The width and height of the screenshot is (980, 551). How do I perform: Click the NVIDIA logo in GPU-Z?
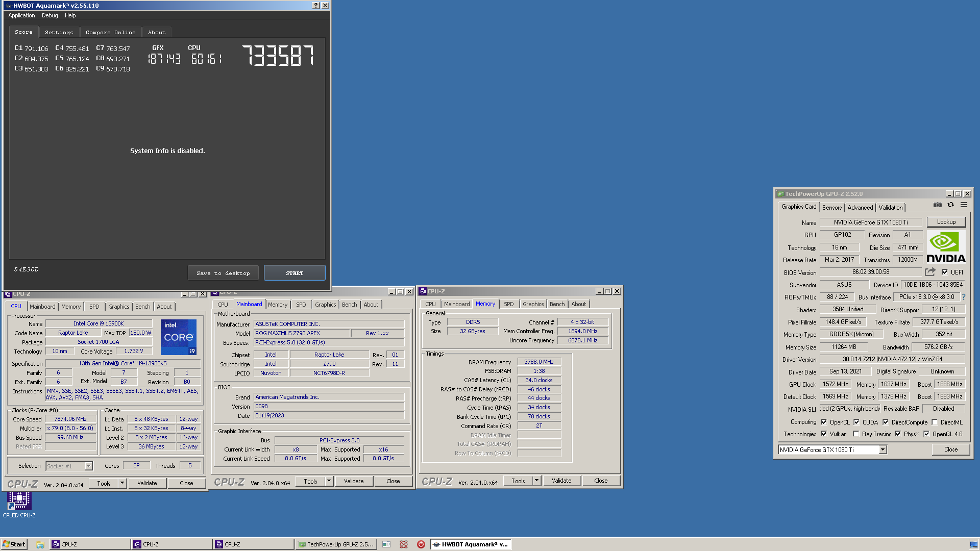[946, 247]
